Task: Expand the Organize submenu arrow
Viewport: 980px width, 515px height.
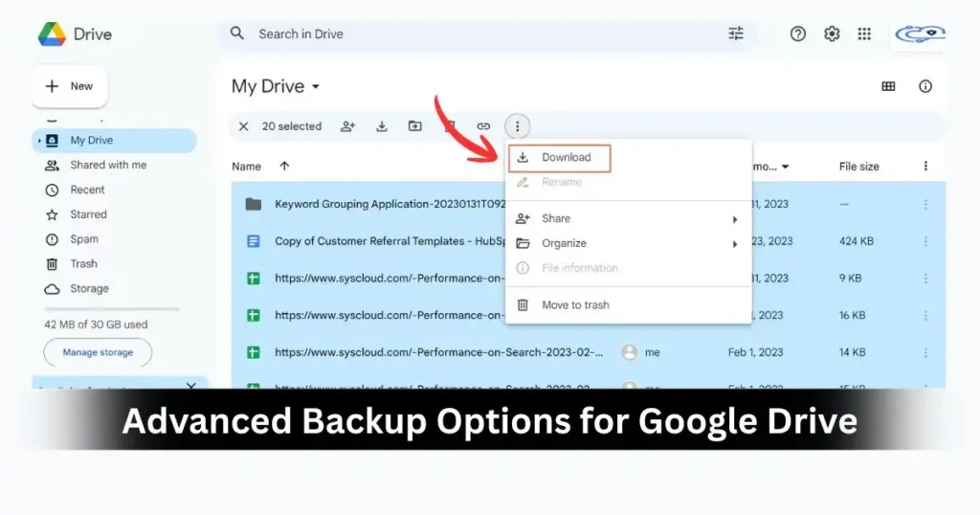Action: click(x=735, y=244)
